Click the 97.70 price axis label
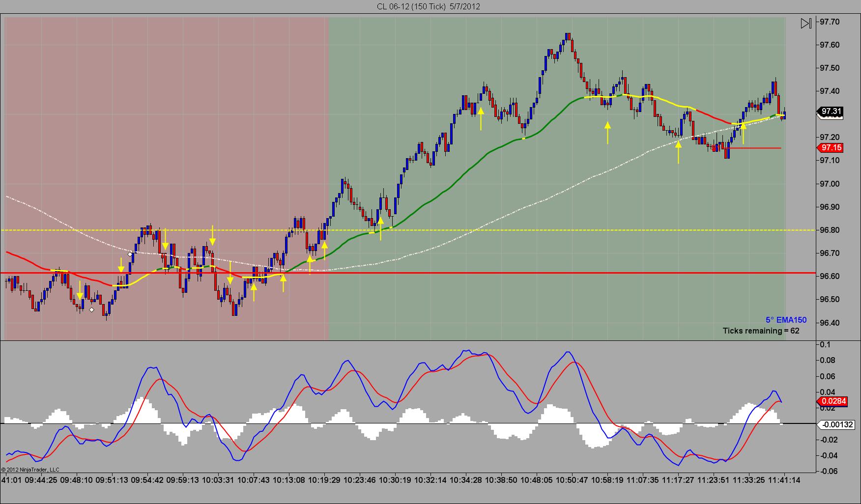The image size is (861, 504). click(830, 22)
